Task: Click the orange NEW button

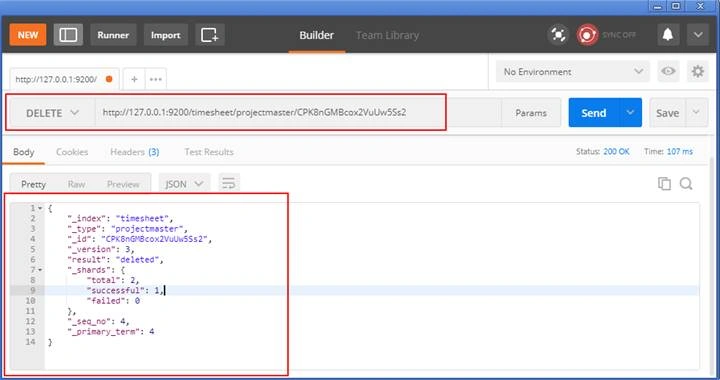Action: pyautogui.click(x=28, y=35)
